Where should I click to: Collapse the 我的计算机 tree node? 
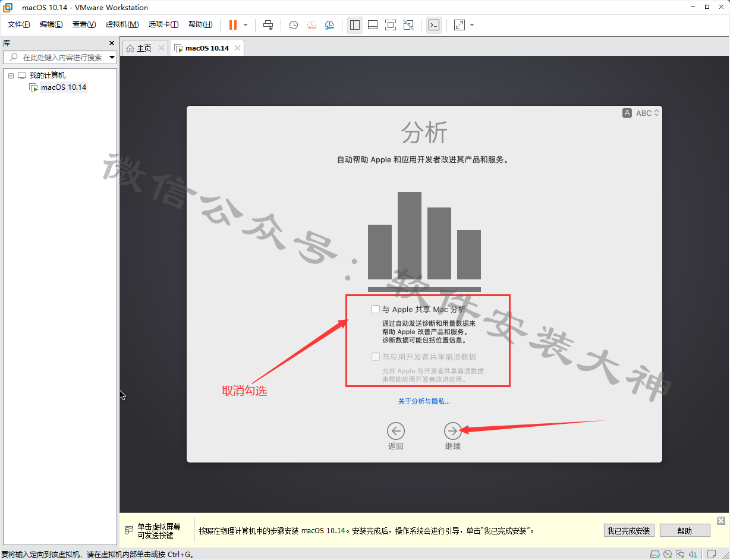[x=11, y=75]
